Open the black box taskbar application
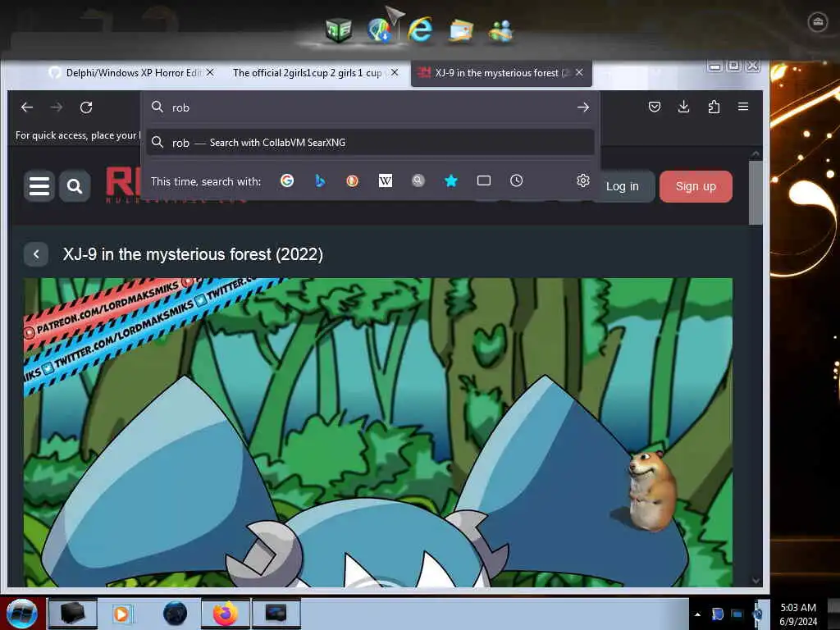The image size is (840, 630). pyautogui.click(x=73, y=614)
